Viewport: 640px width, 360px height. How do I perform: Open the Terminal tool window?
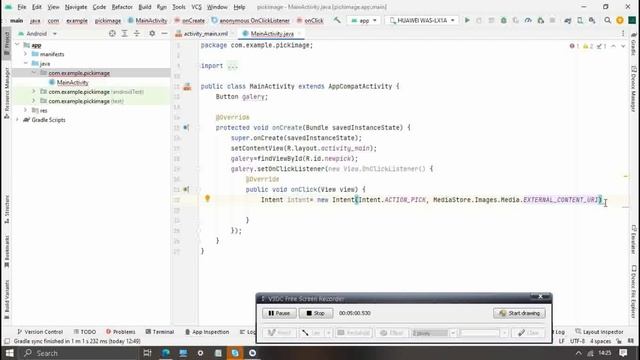(160, 332)
